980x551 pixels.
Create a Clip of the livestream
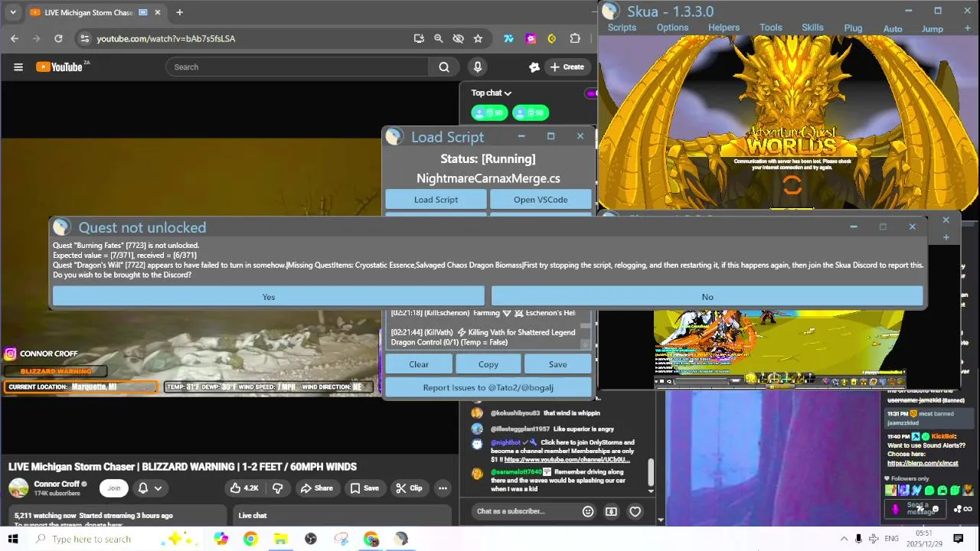[408, 488]
